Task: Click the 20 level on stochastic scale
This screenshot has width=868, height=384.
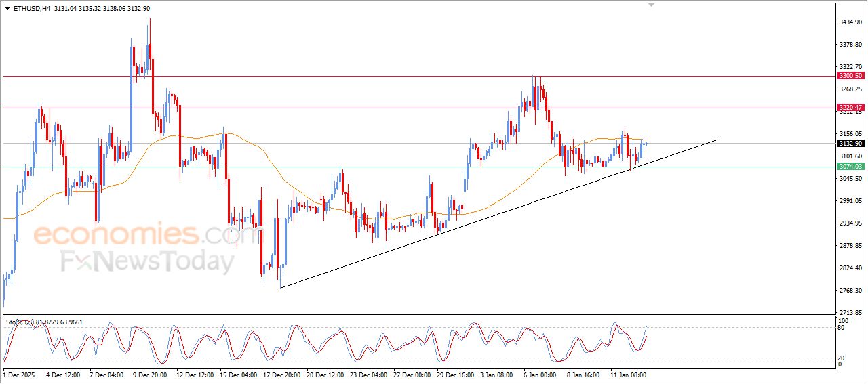Action: (842, 357)
